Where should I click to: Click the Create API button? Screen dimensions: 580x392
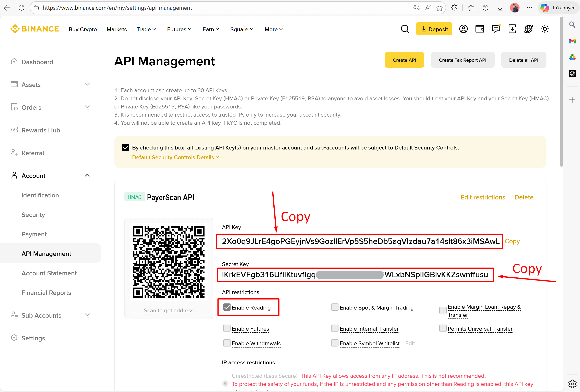click(404, 60)
